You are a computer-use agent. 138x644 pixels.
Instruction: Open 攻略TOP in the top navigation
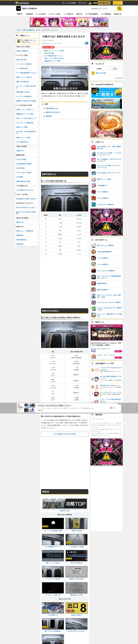tap(20, 14)
